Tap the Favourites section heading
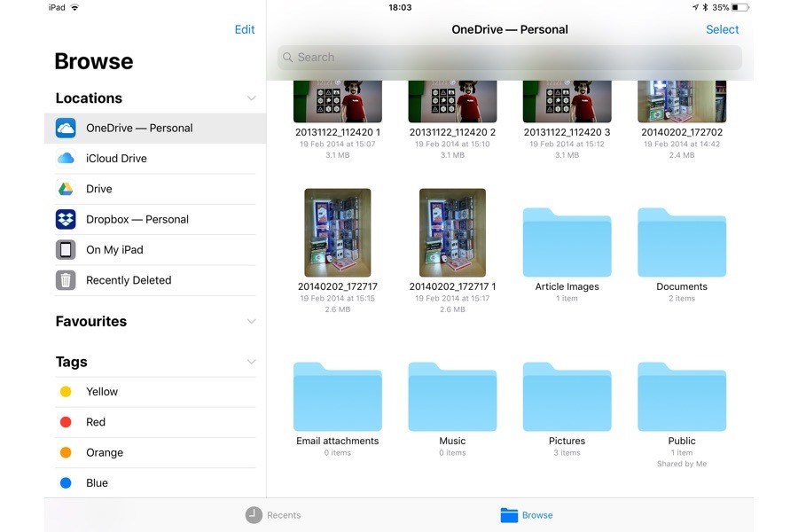The width and height of the screenshot is (798, 532). [x=91, y=322]
